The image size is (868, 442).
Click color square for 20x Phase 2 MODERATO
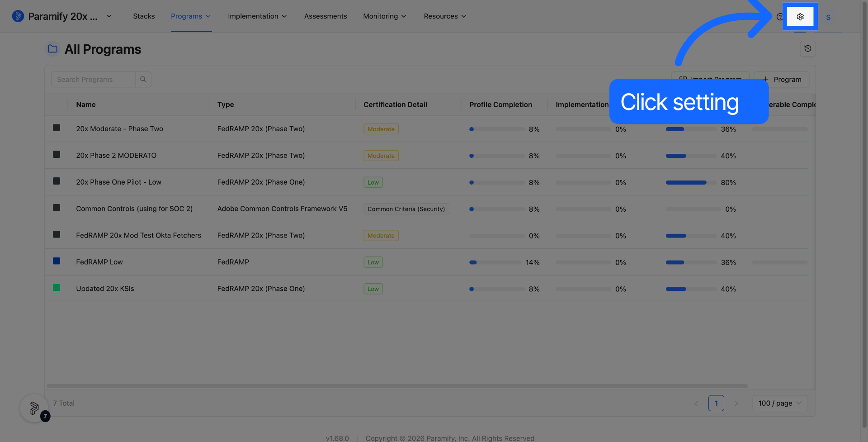(57, 154)
